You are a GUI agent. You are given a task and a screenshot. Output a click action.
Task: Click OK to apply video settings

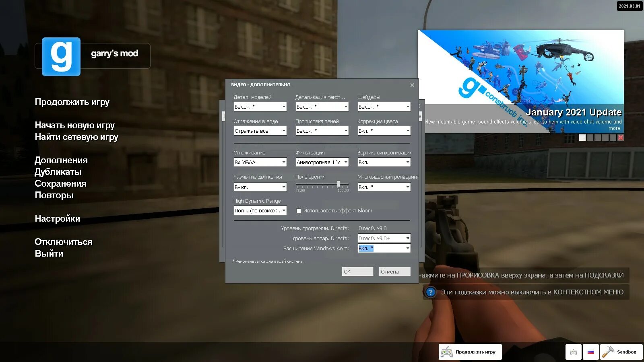[x=358, y=271]
